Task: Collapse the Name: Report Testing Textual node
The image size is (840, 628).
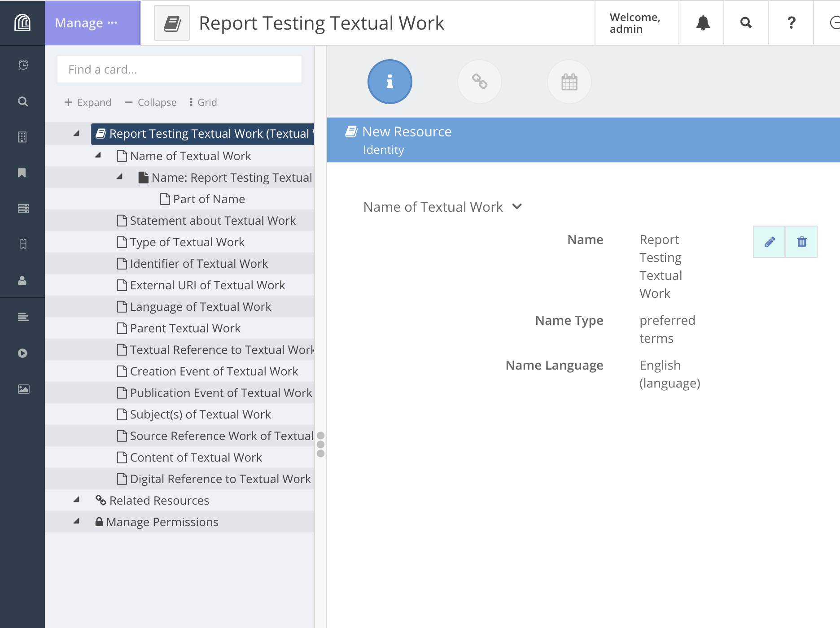Action: click(119, 177)
